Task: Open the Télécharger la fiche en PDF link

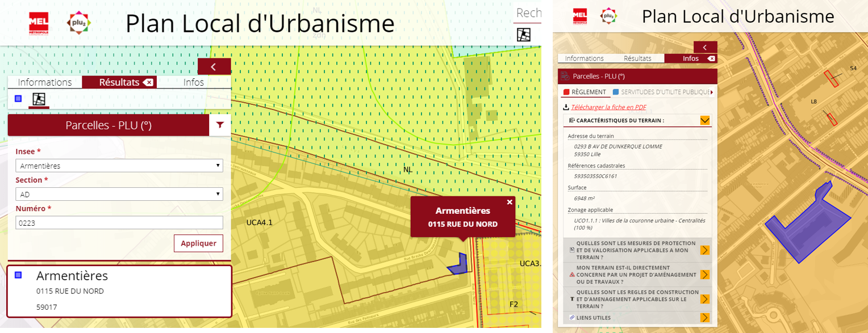Action: (x=608, y=107)
